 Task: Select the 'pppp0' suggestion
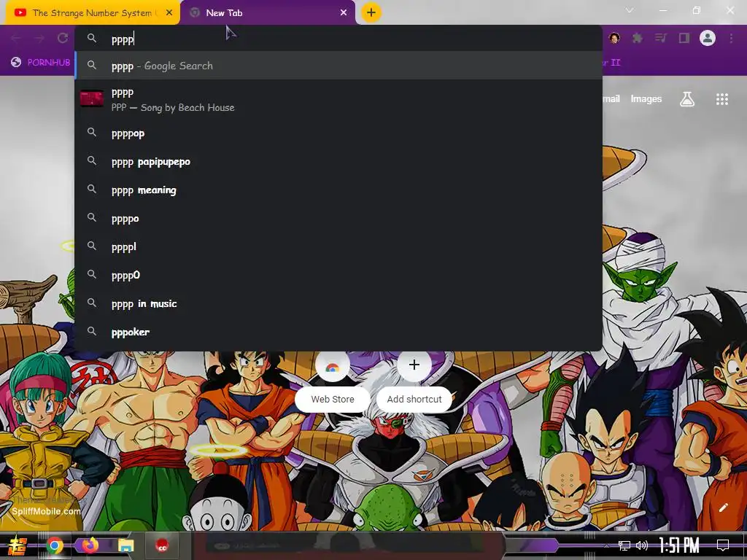(x=338, y=275)
